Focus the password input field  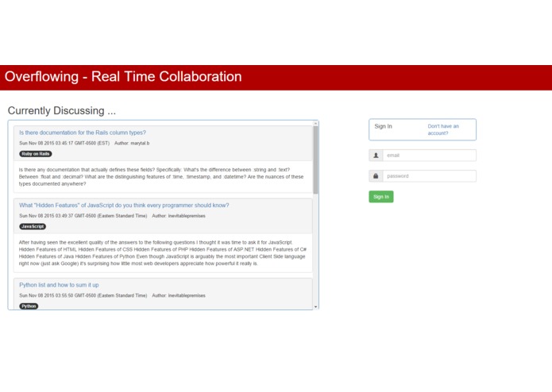click(429, 176)
